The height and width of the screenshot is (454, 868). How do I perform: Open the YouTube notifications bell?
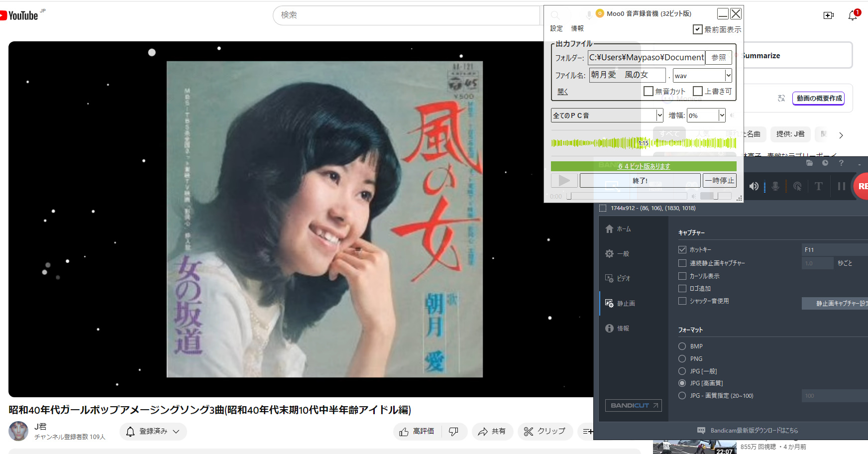(853, 15)
